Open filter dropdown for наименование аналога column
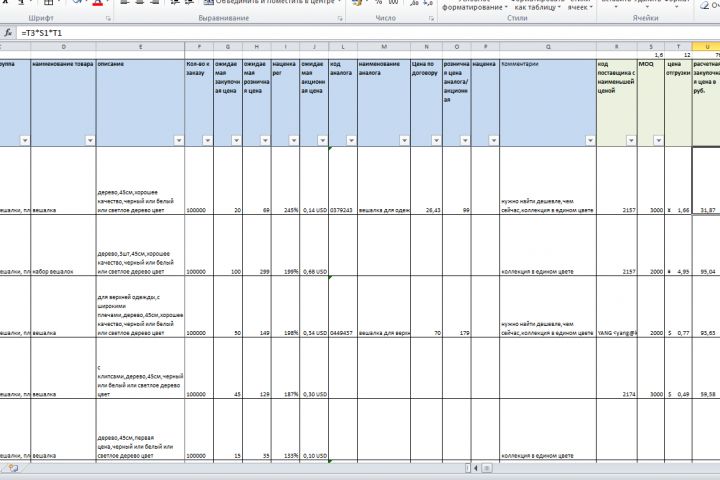 pyautogui.click(x=405, y=141)
